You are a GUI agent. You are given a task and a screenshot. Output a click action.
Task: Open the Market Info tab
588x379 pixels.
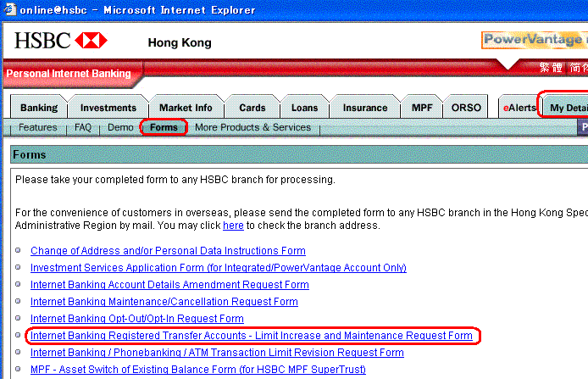pos(186,108)
